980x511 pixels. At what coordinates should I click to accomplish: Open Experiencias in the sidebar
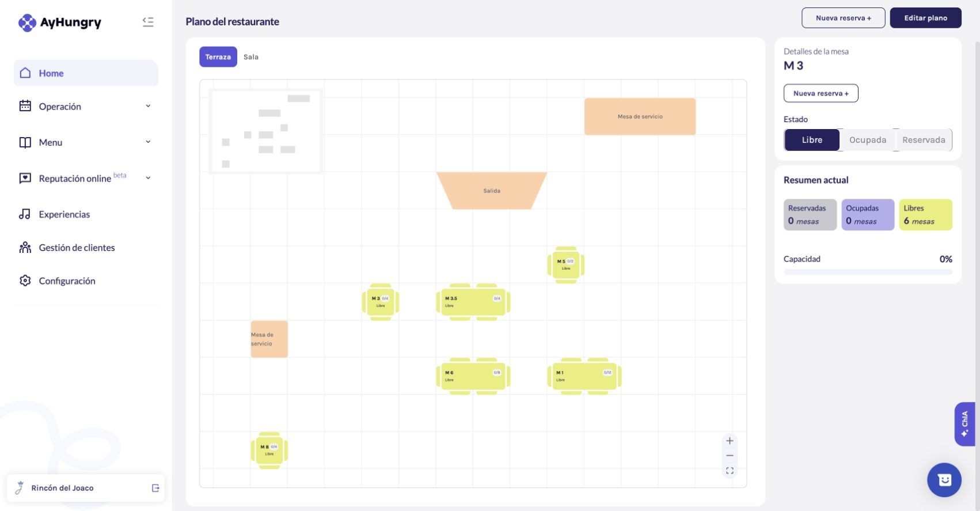(86, 214)
